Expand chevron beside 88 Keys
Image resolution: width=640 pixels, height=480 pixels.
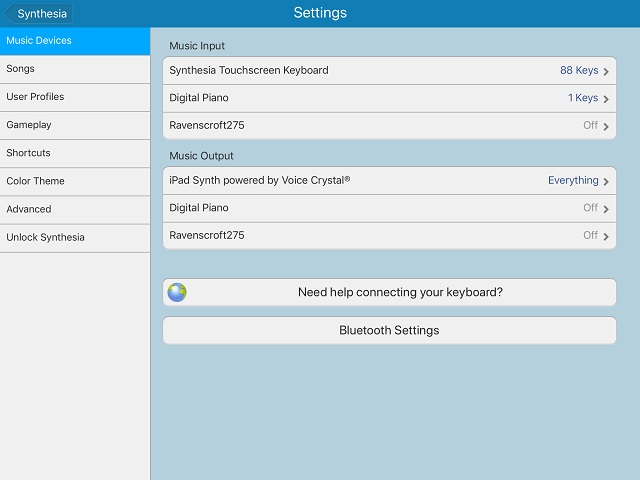coord(606,71)
